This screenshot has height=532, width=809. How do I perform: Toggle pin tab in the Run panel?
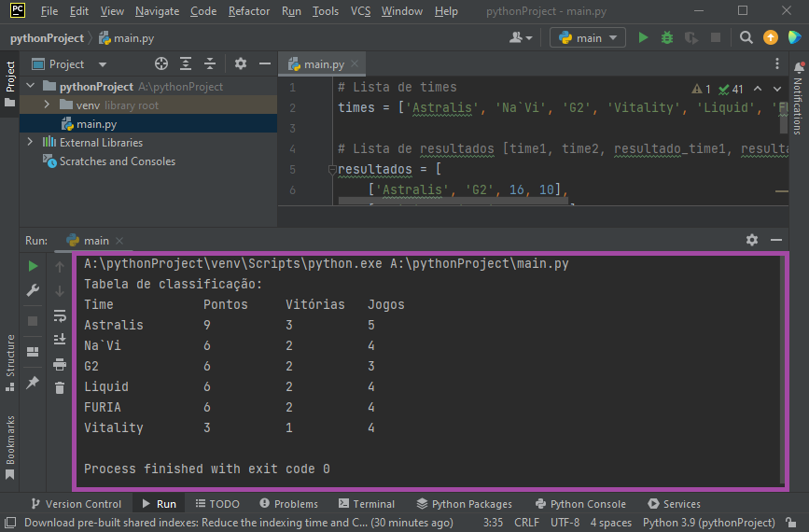click(33, 383)
